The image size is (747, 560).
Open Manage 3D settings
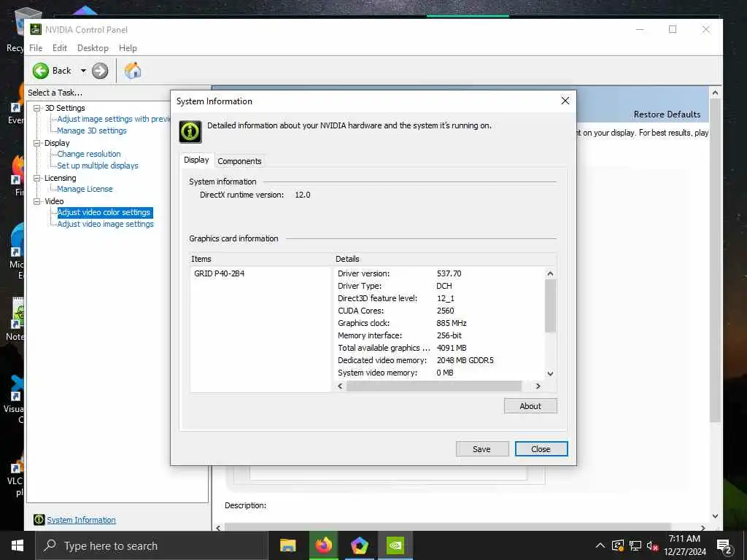pyautogui.click(x=92, y=131)
